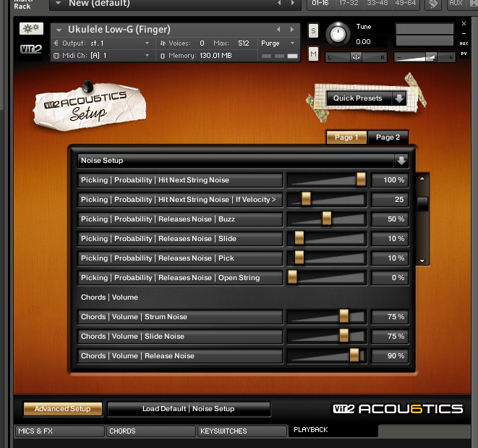Viewport: 478px width, 448px height.
Task: Click the parameter list scrollbar thumb
Action: 422,203
